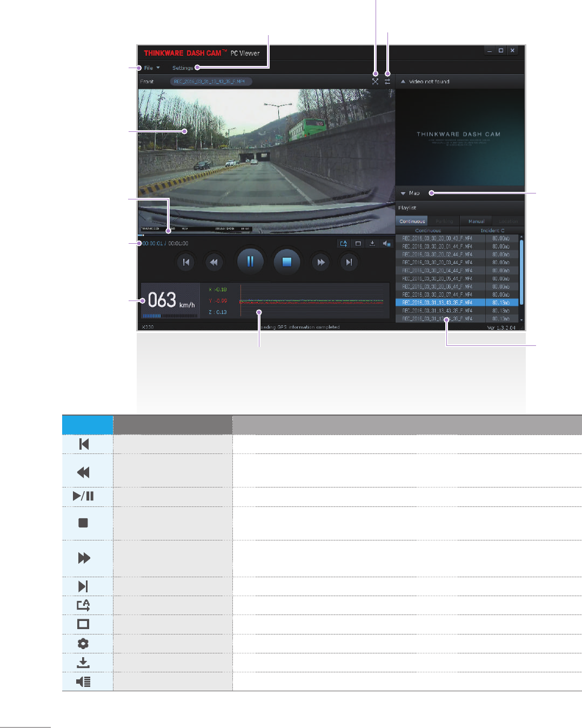Select the Parking playlist tab
The height and width of the screenshot is (728, 582).
(x=444, y=221)
